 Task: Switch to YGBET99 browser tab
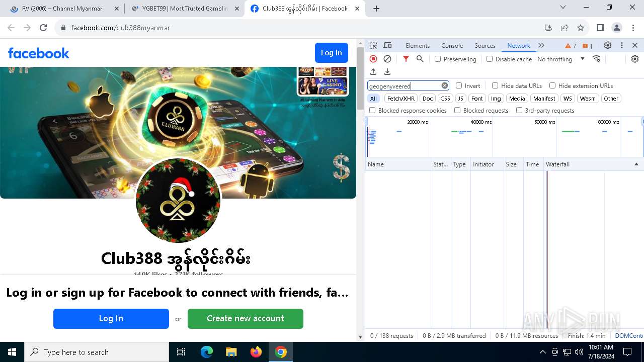click(185, 9)
